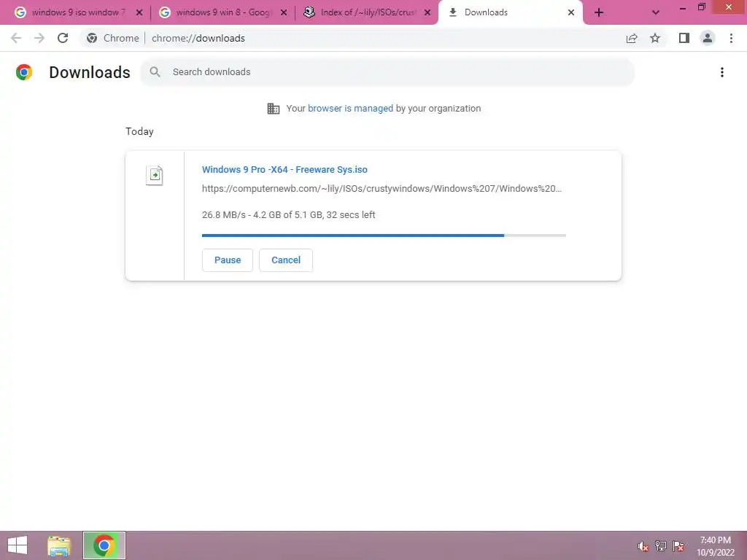Open a new tab with plus button
This screenshot has height=560, width=747.
599,12
